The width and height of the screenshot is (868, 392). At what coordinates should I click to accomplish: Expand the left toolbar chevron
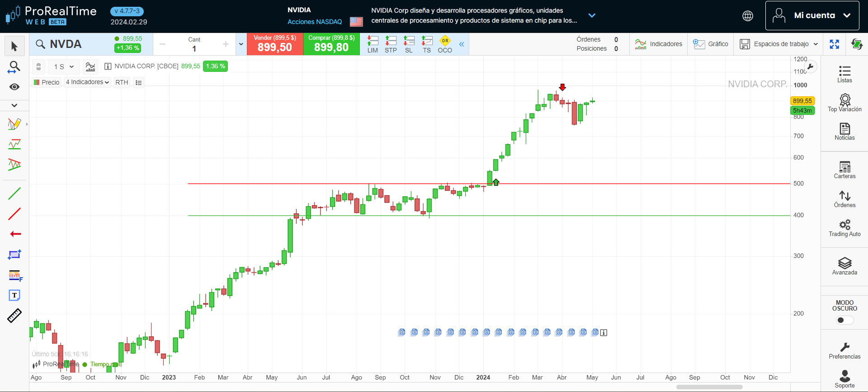(x=14, y=105)
